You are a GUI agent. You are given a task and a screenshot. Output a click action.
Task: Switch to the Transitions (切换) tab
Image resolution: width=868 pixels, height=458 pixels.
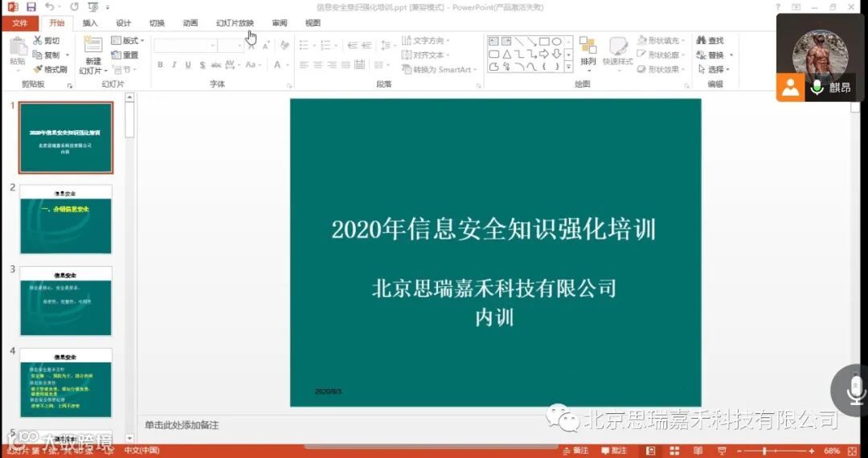click(157, 23)
